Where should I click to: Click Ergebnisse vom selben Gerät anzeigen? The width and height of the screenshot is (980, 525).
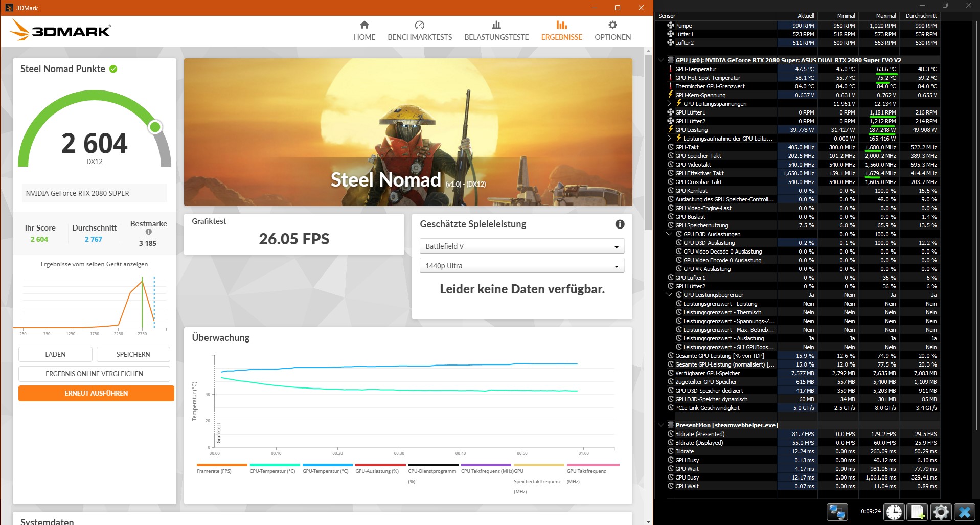[94, 264]
